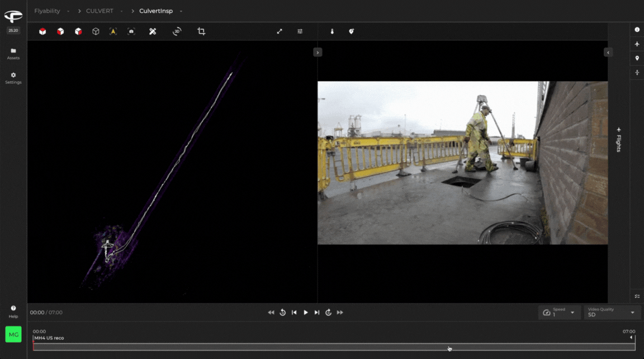Click the thermometer thermal view icon
The height and width of the screenshot is (359, 644).
(x=332, y=31)
